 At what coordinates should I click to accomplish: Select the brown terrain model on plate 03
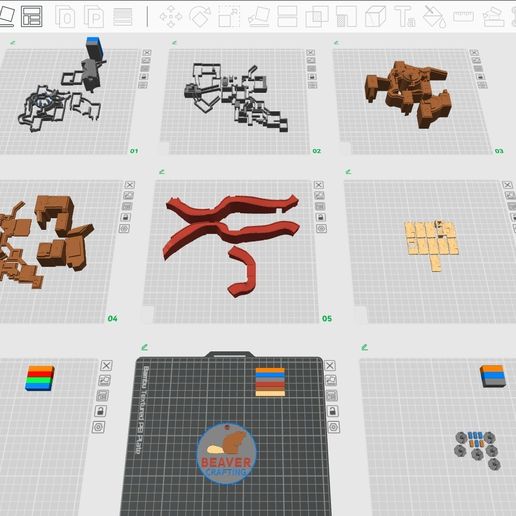[x=409, y=93]
